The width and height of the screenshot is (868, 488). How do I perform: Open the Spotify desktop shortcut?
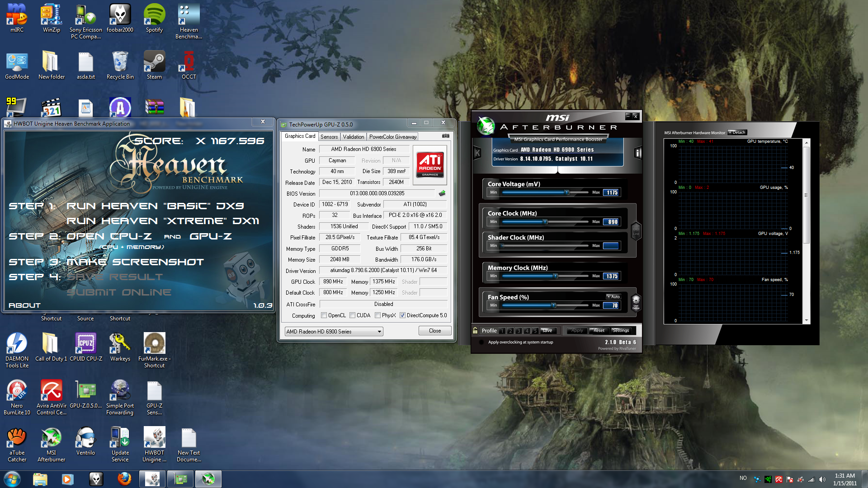[154, 19]
